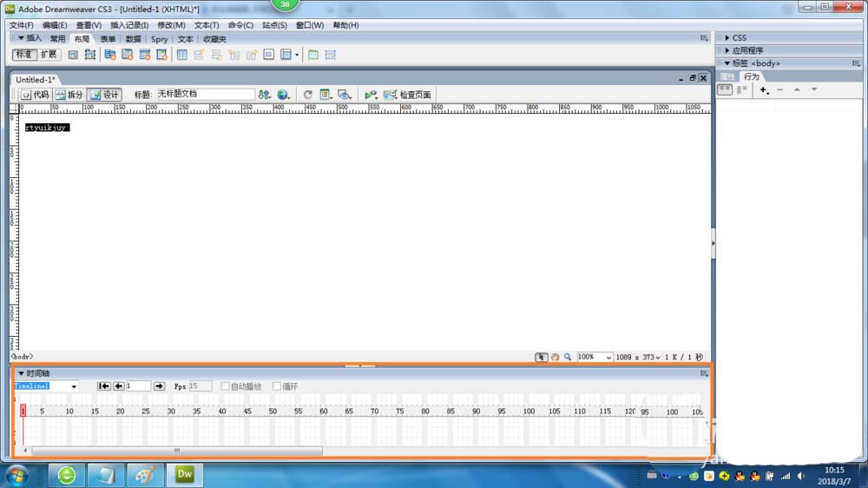Viewport: 868px width, 488px height.
Task: Switch to 拆分 split view
Action: pos(69,95)
